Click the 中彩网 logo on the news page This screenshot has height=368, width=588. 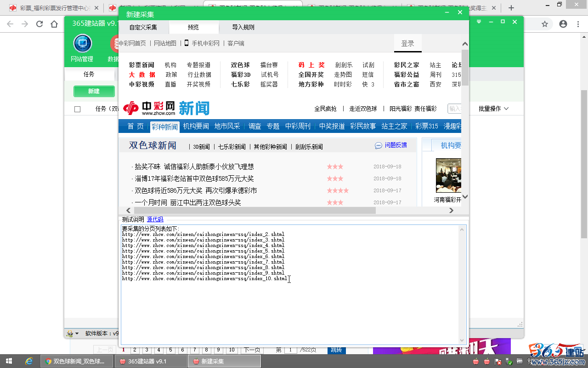(x=149, y=108)
